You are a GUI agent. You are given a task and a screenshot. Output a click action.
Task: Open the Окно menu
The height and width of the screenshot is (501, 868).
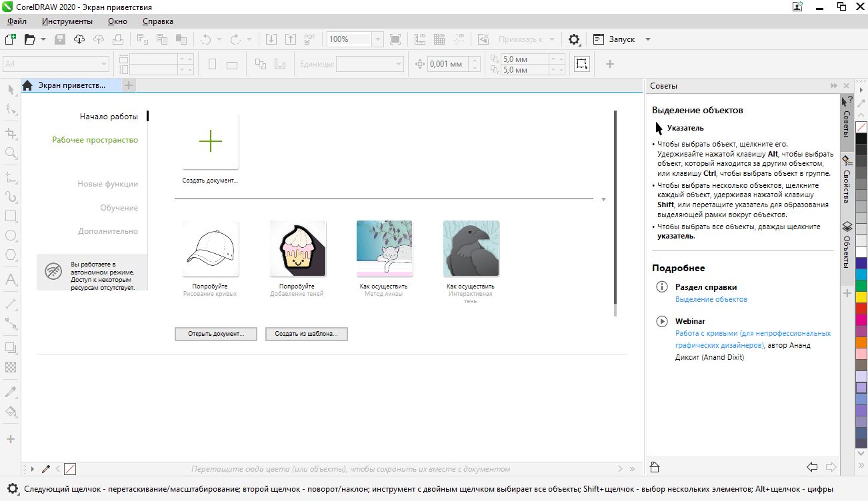coord(117,21)
